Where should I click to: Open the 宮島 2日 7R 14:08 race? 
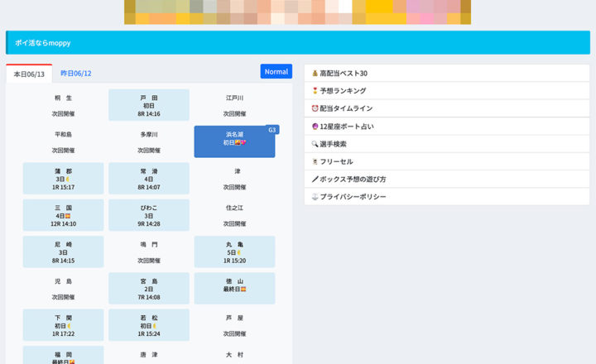tap(149, 289)
